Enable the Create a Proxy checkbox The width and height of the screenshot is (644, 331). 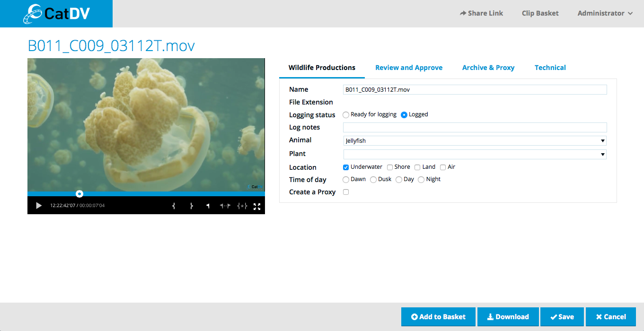click(346, 192)
